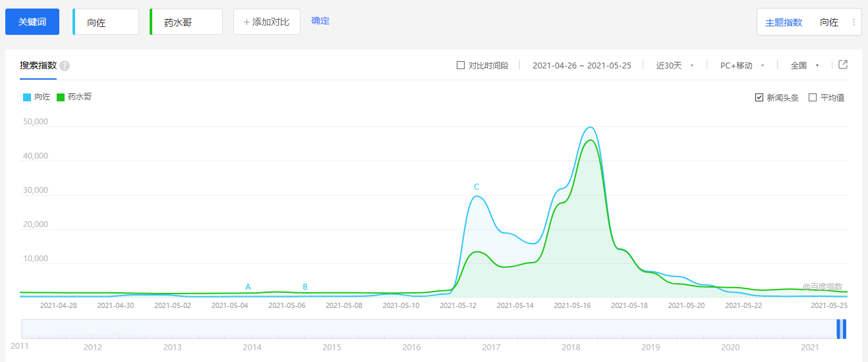
Task: Open the 全国 region dropdown
Action: (804, 66)
